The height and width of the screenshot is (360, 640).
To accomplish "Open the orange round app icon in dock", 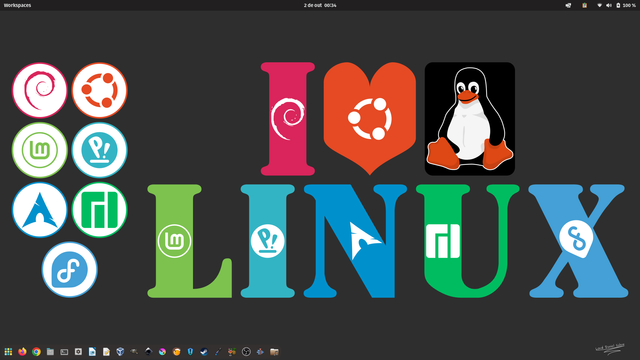I will 176,351.
